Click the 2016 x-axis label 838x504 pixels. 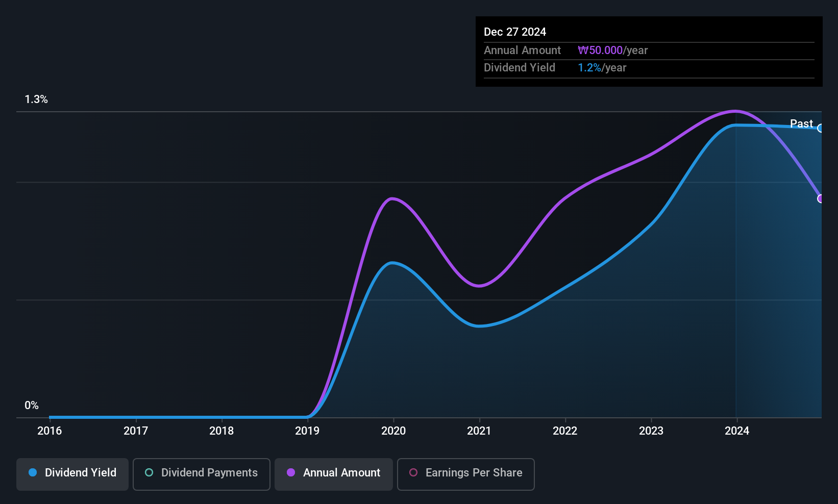[50, 431]
